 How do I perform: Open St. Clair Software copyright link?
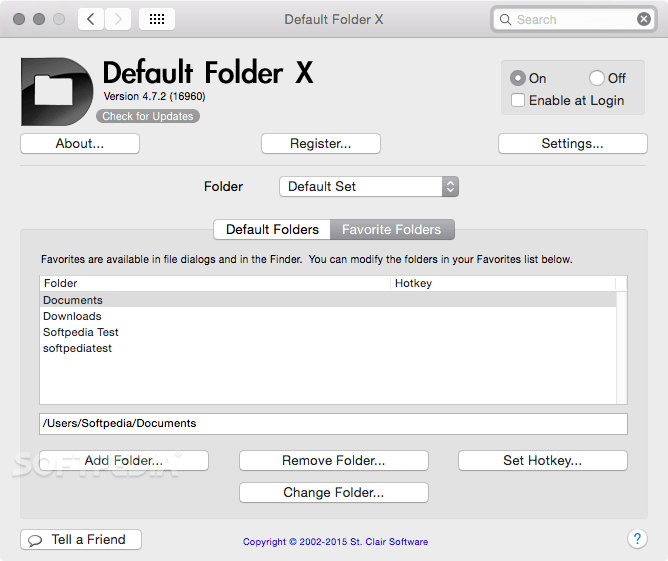click(335, 542)
